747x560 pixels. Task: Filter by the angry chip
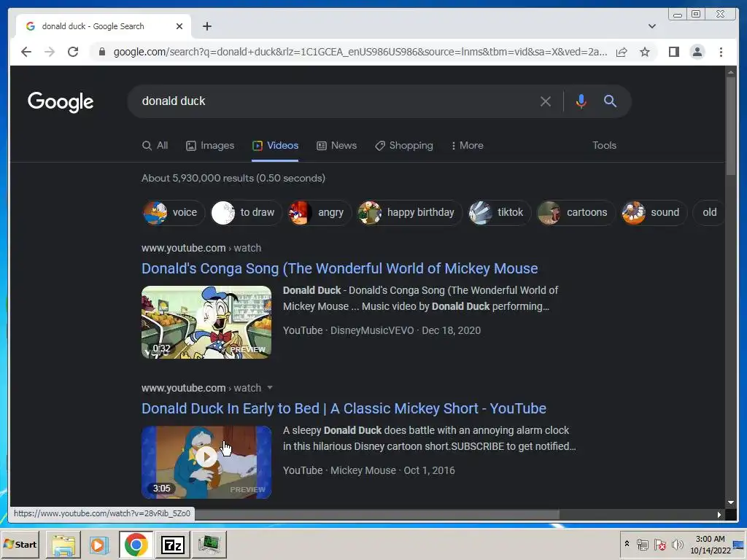(x=320, y=212)
